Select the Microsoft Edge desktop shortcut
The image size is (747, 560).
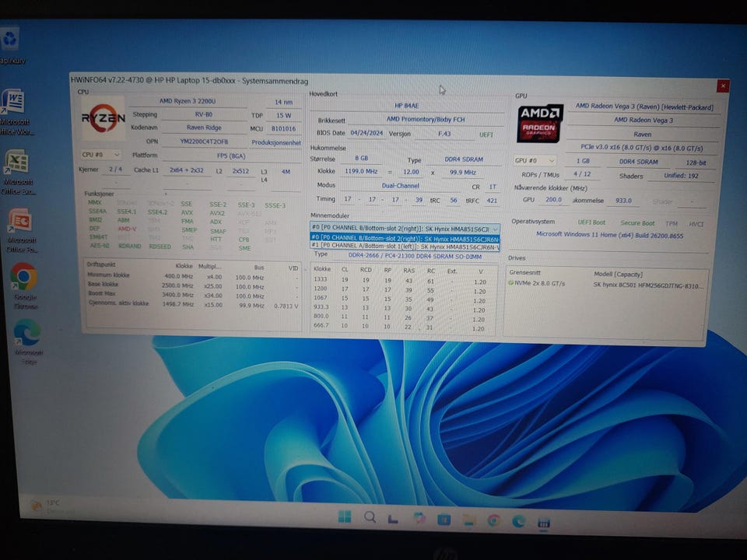(27, 333)
